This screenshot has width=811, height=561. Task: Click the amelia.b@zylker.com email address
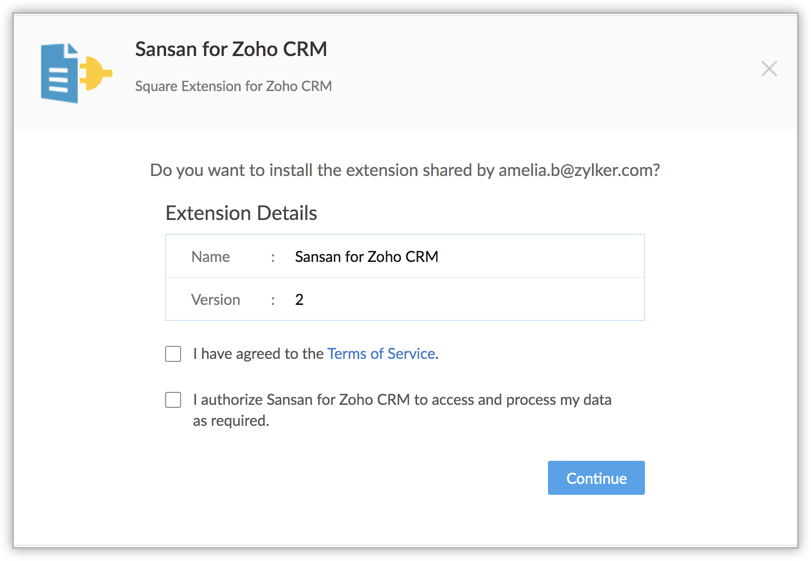click(577, 170)
